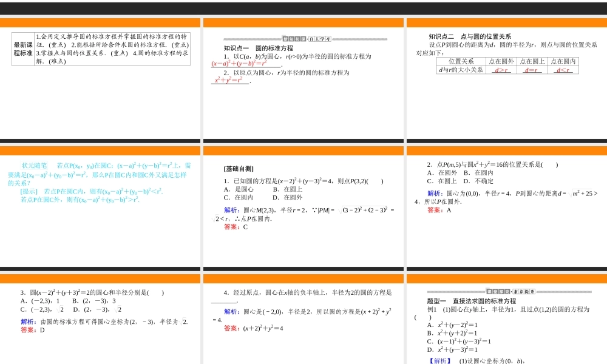
Task: Choose option D 不确定 in question 2
Action: click(x=478, y=181)
